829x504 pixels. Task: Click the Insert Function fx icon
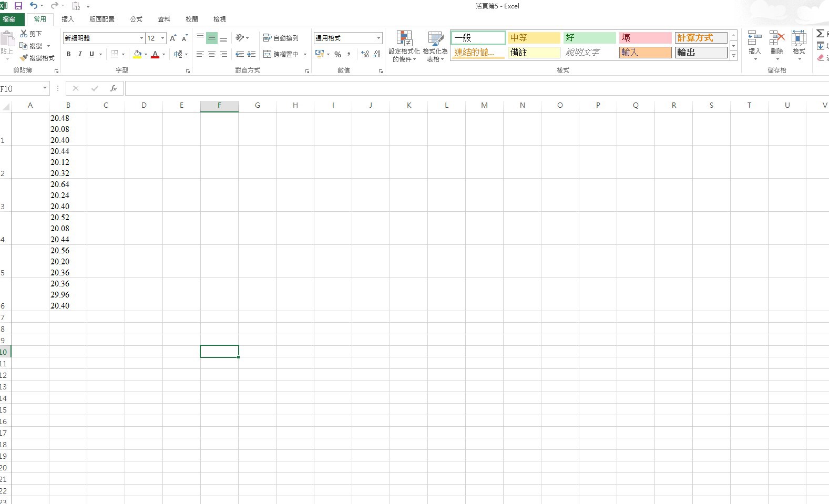click(x=113, y=88)
